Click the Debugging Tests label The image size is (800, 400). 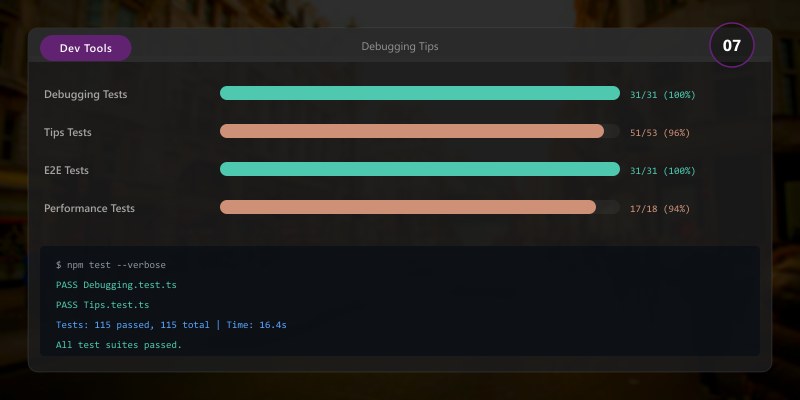[x=86, y=94]
